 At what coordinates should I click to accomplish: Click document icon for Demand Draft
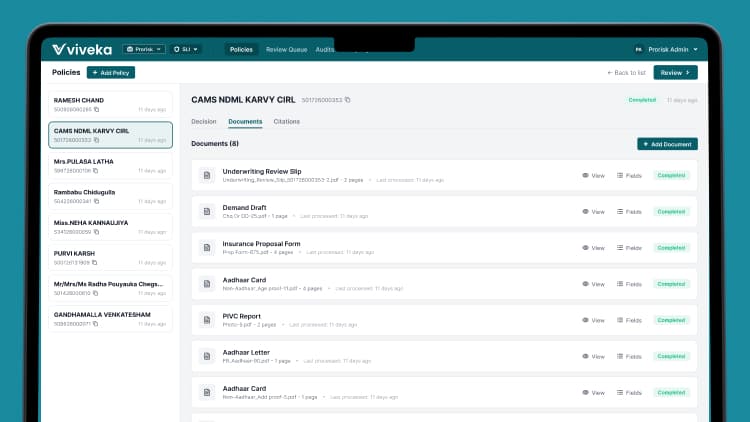click(x=207, y=211)
